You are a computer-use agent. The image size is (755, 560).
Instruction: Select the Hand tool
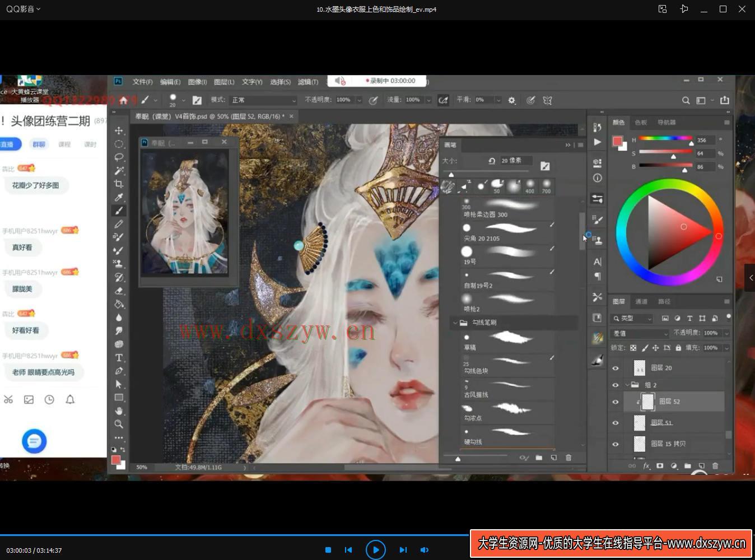[119, 411]
